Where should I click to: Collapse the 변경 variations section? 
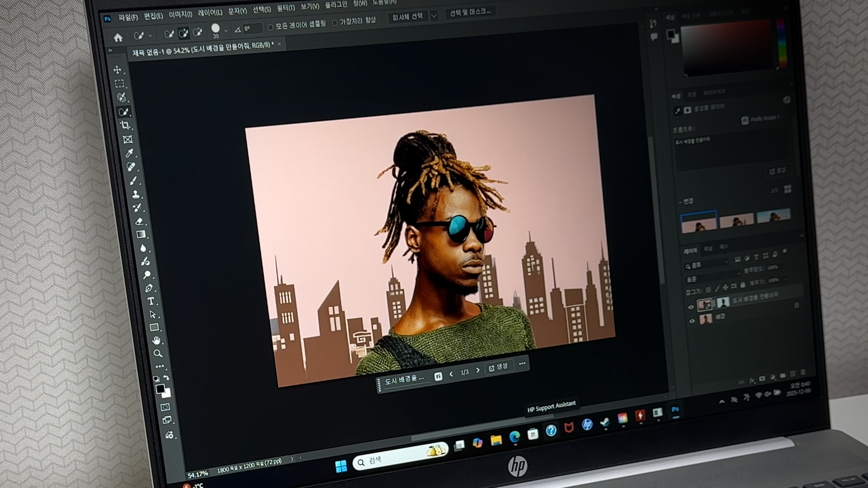(x=680, y=202)
